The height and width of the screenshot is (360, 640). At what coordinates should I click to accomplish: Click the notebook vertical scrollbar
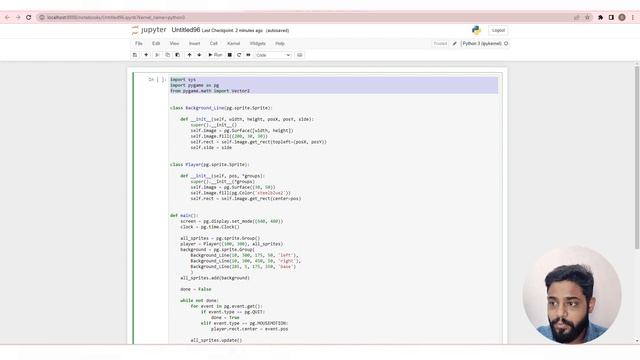[637, 157]
